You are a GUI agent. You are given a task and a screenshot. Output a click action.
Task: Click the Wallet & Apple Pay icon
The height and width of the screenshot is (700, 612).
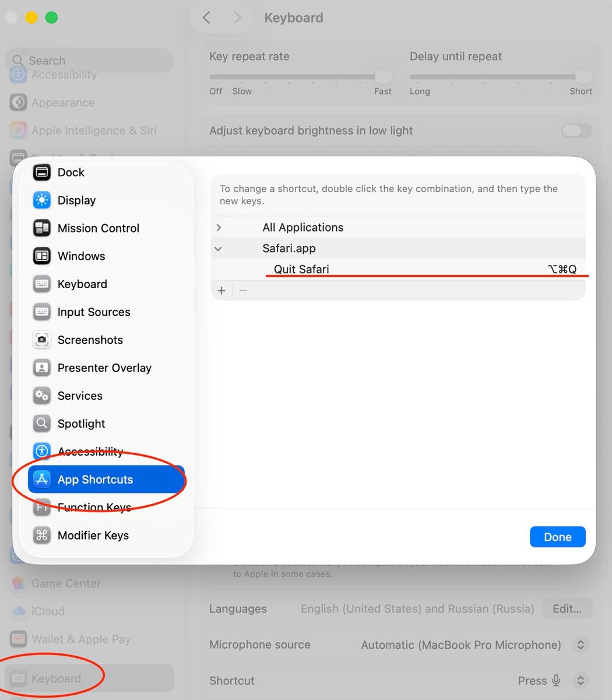[19, 639]
